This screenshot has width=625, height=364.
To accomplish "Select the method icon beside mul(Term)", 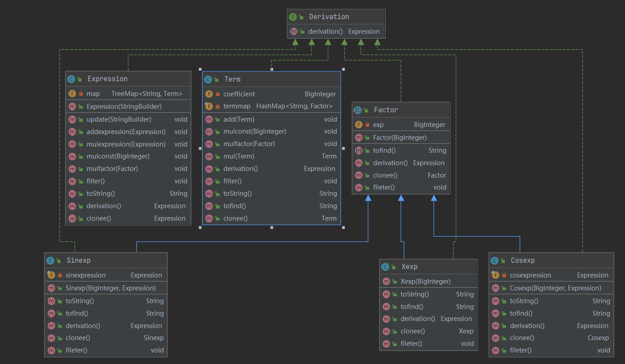I will (209, 156).
